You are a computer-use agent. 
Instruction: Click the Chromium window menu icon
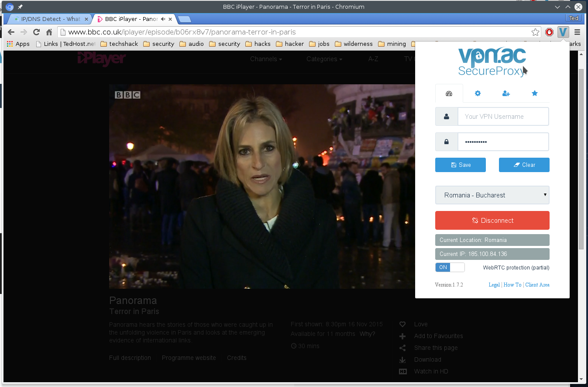click(x=9, y=7)
